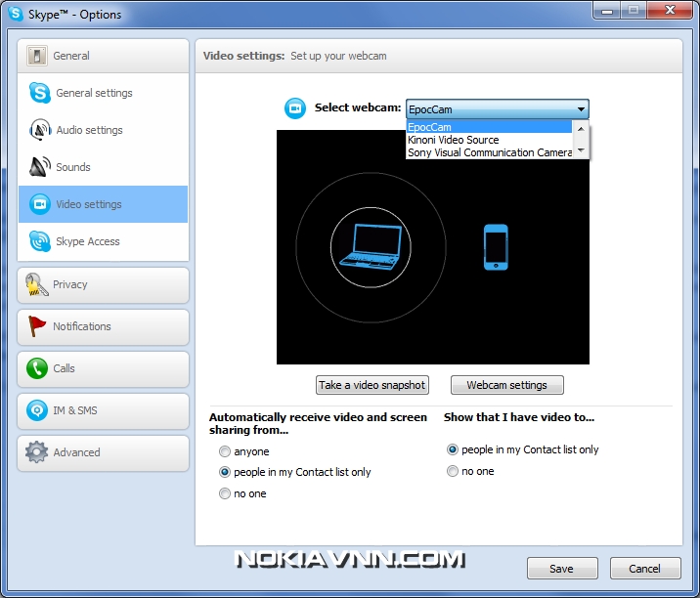
Task: Click the Skype Access wifi icon
Action: 40,241
